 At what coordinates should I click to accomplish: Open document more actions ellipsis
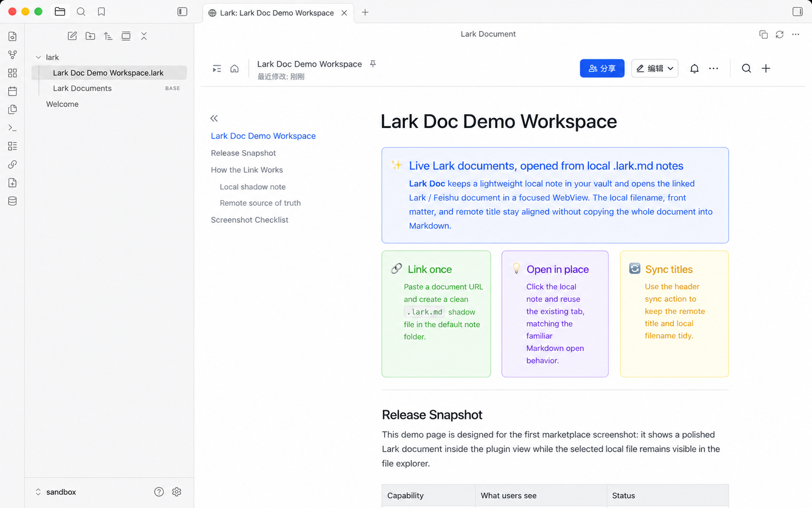[x=714, y=69]
